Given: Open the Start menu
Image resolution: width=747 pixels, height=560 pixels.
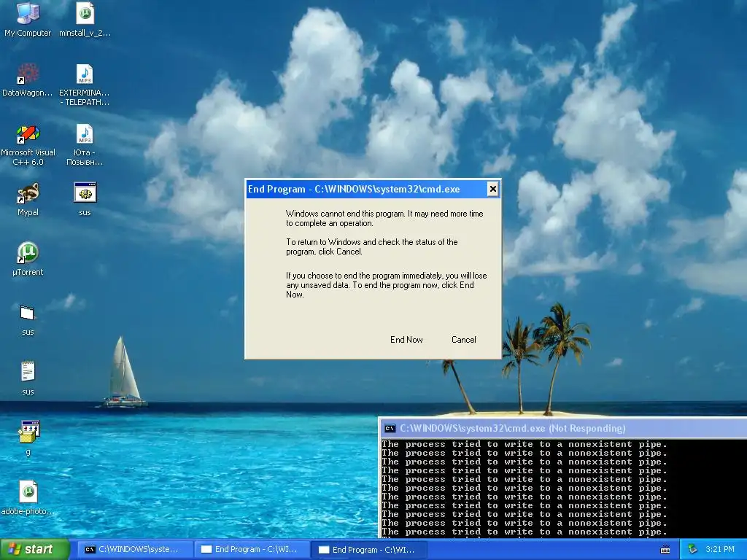Looking at the screenshot, I should (x=34, y=550).
